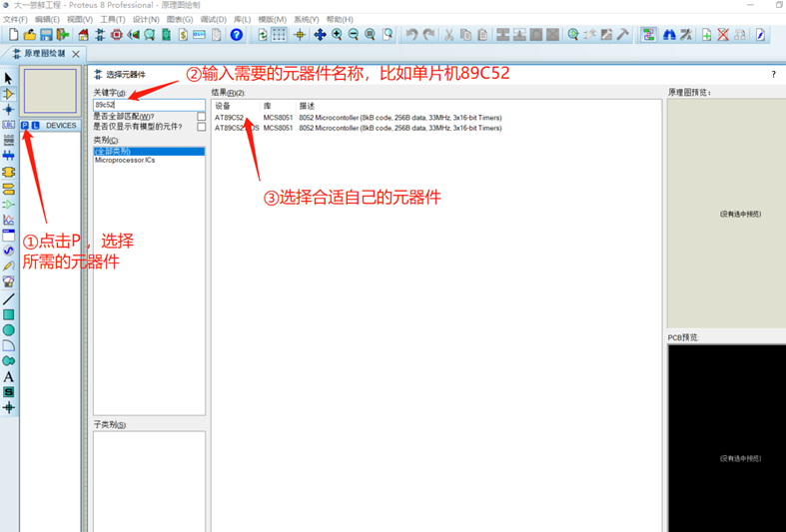This screenshot has height=532, width=786.
Task: Click the Home page toolbar icon
Action: click(x=83, y=35)
